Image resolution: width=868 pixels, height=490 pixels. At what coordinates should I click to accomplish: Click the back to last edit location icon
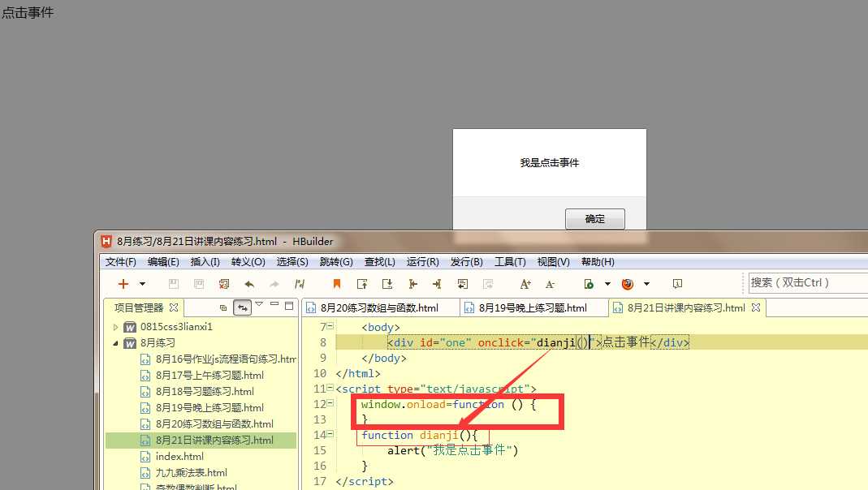(412, 284)
